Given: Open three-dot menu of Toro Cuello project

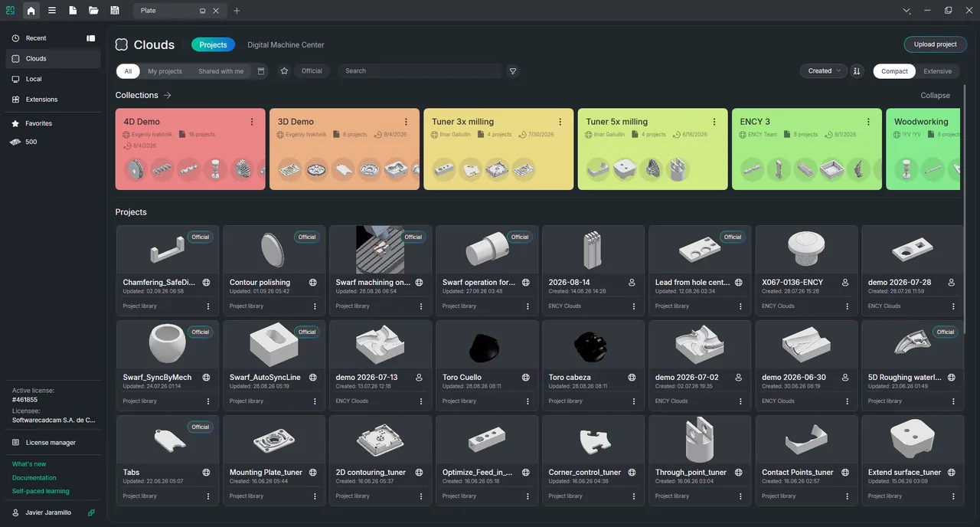Looking at the screenshot, I should click(x=527, y=401).
